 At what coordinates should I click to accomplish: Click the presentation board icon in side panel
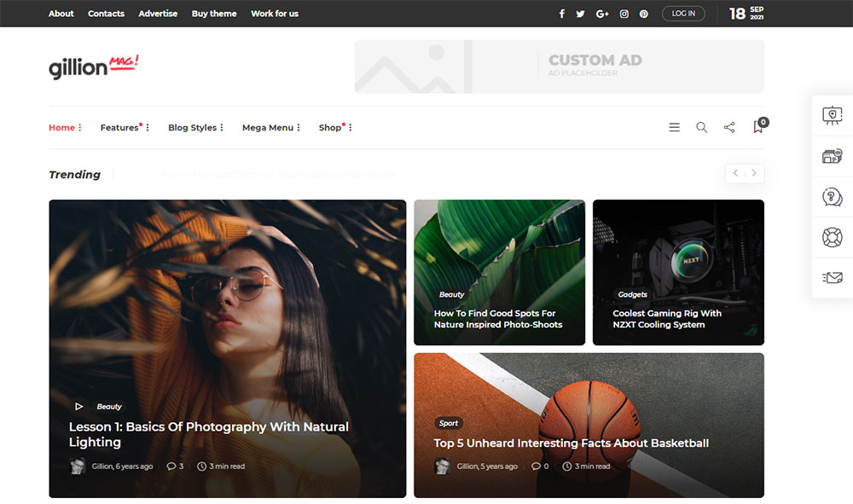point(833,115)
